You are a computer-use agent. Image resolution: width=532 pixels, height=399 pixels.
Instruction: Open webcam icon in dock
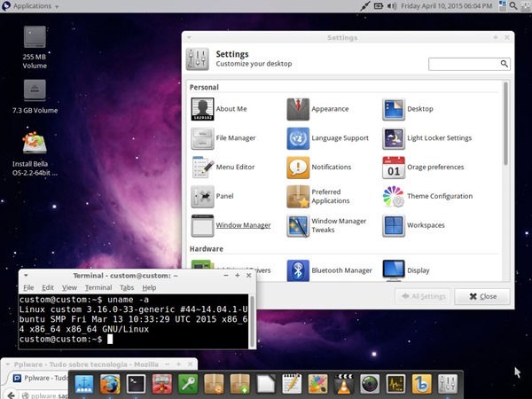(370, 384)
